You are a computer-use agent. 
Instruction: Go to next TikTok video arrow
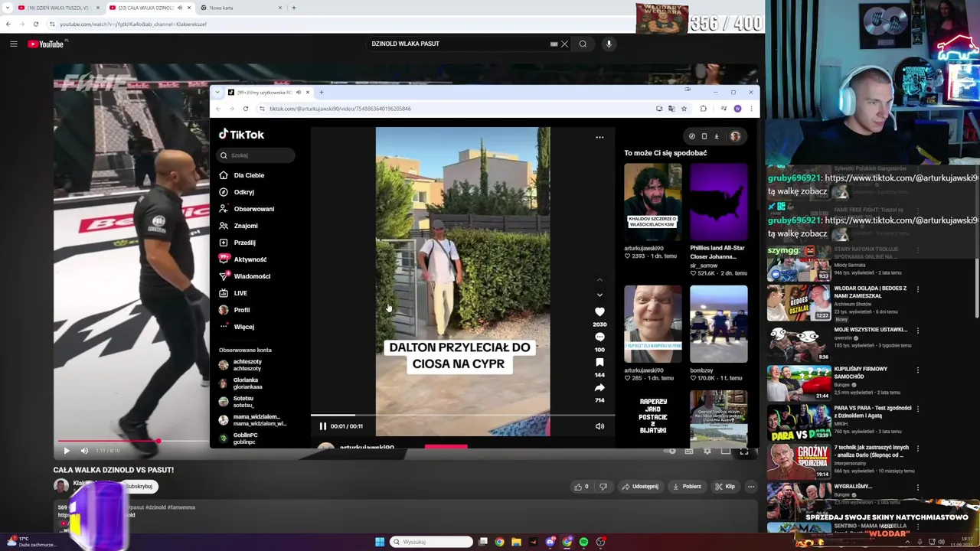[599, 295]
